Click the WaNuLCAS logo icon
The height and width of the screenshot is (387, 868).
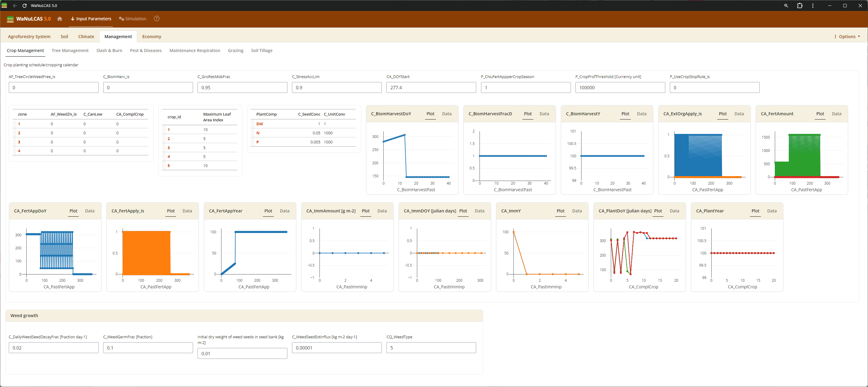[10, 19]
